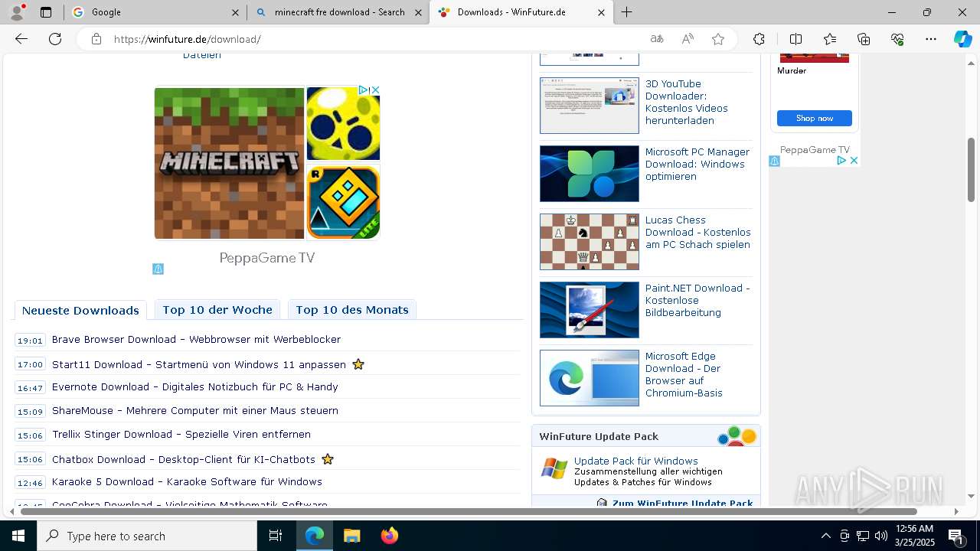Select the Neueste Downloads tab
Image resolution: width=980 pixels, height=551 pixels.
(x=80, y=310)
